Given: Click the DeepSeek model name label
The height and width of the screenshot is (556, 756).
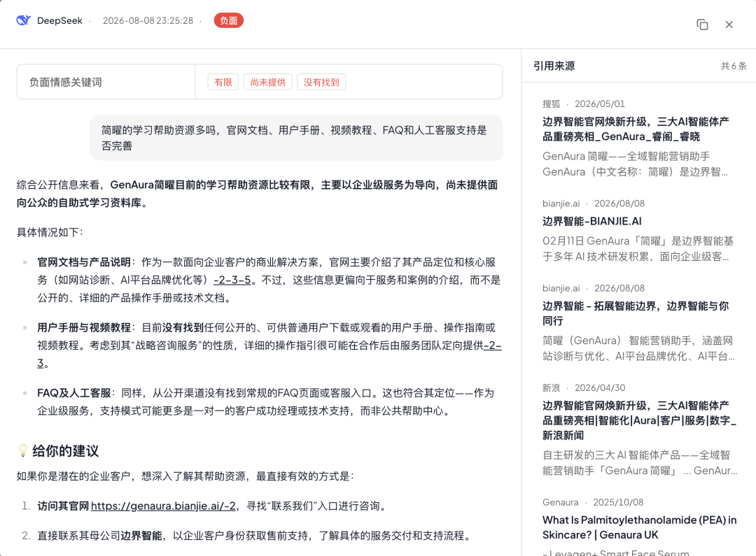Looking at the screenshot, I should click(x=59, y=21).
